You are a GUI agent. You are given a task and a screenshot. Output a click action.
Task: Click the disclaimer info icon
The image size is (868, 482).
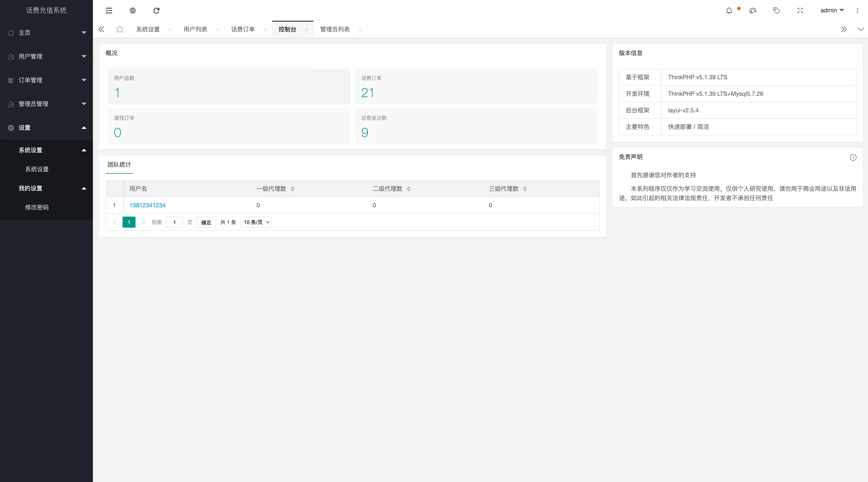pos(853,157)
